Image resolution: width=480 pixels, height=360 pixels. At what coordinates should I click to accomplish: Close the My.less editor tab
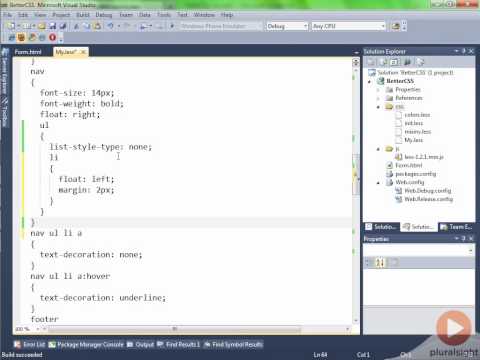[x=83, y=52]
